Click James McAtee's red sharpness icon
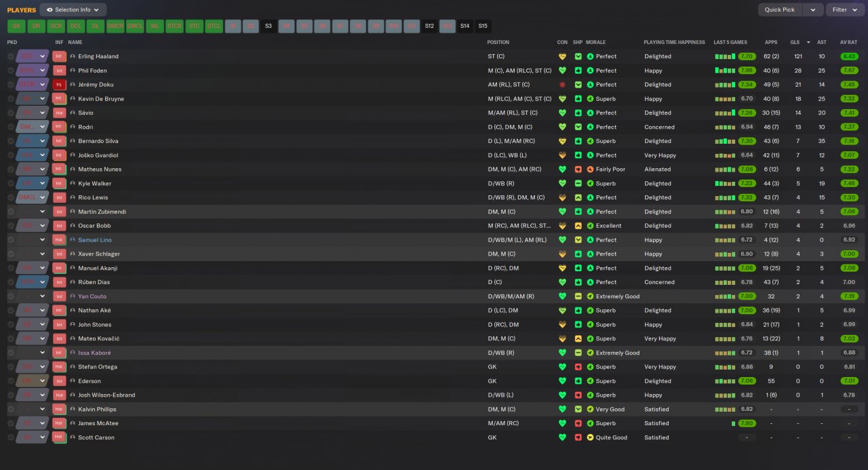This screenshot has height=470, width=868. pyautogui.click(x=578, y=423)
